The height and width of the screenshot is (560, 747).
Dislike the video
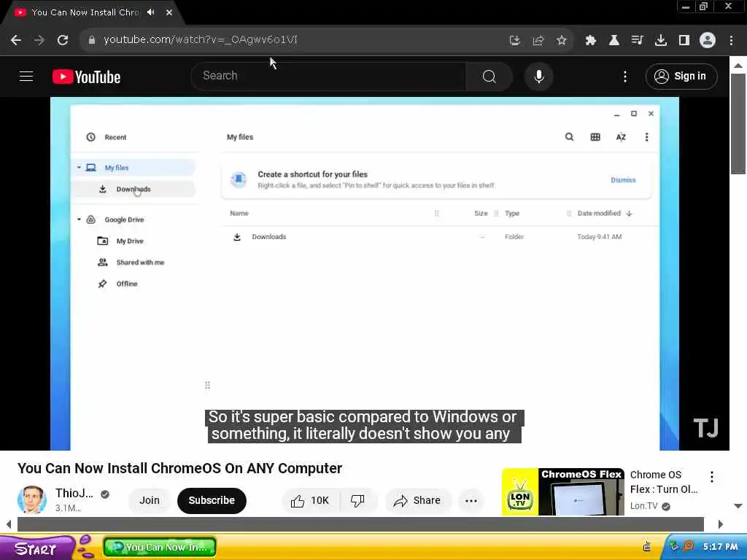pos(357,500)
